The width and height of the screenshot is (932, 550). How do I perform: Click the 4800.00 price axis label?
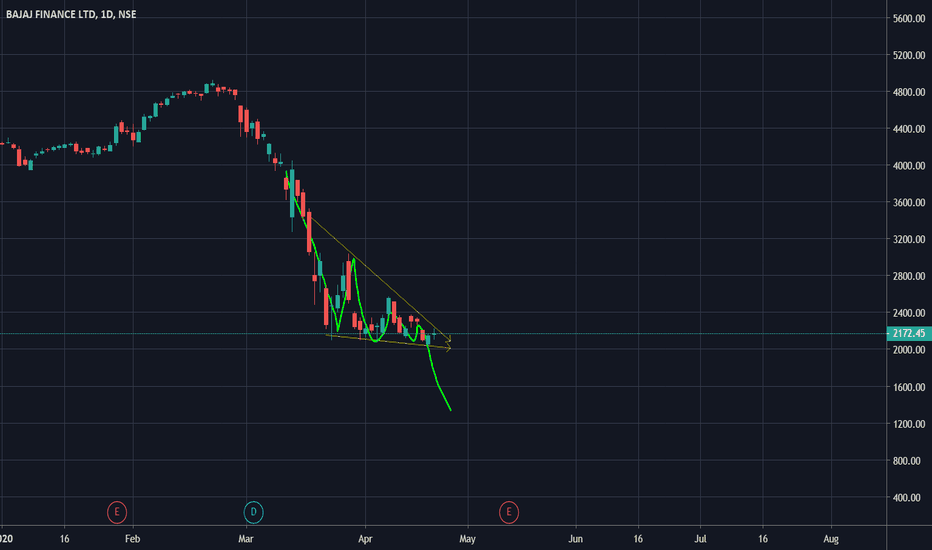[909, 92]
